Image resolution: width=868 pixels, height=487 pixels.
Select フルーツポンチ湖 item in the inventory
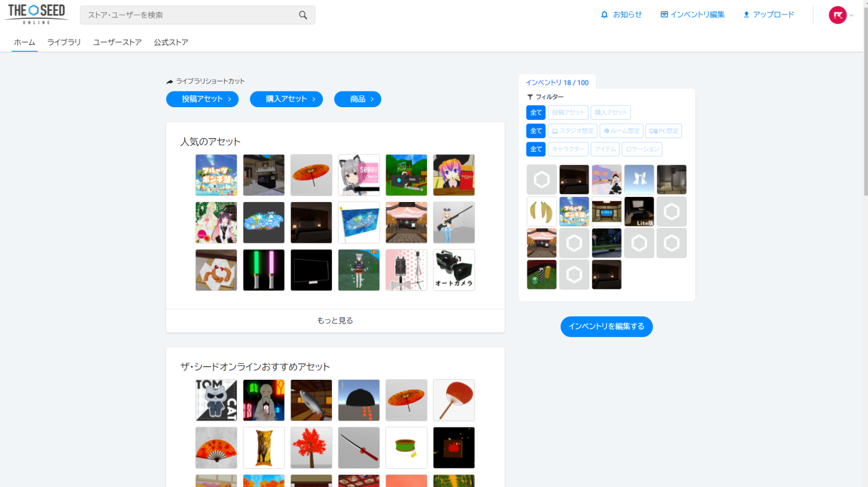[x=574, y=211]
